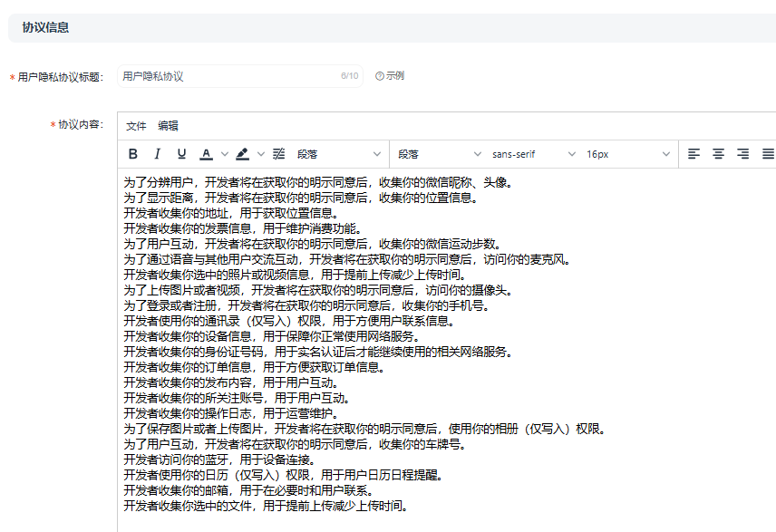Align text to the right
This screenshot has width=776, height=532.
[x=742, y=154]
